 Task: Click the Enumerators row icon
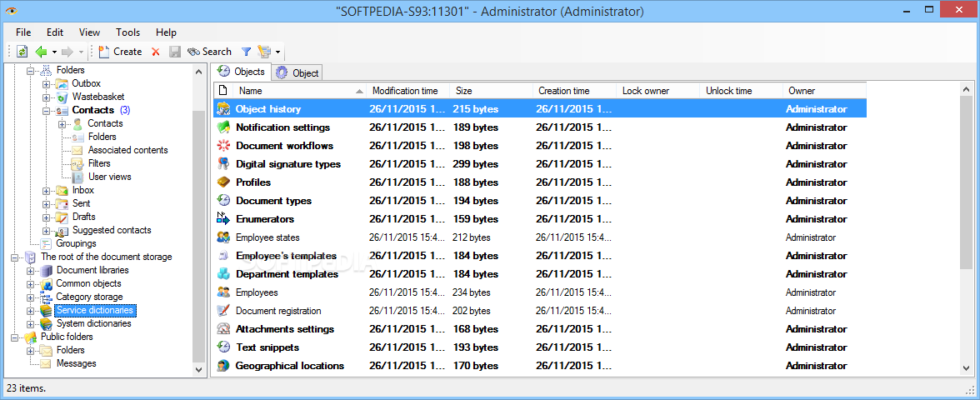click(223, 219)
